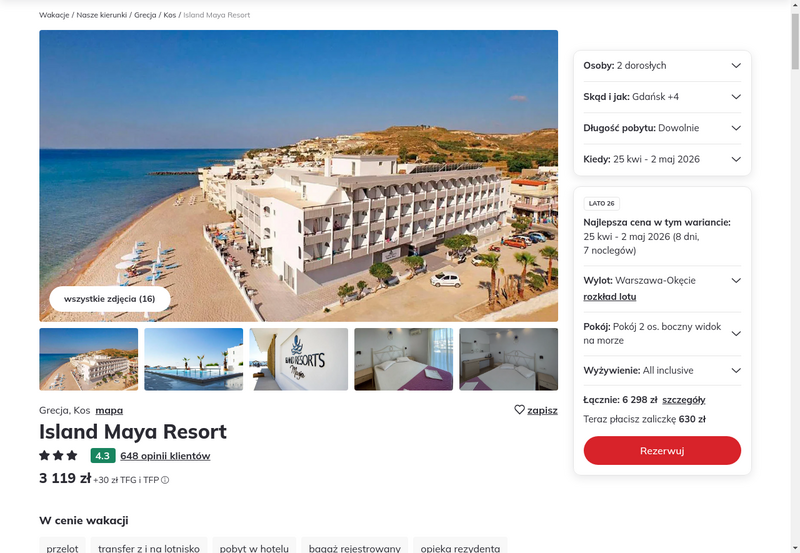Expand the Pokój room type selector
This screenshot has width=800, height=553.
[662, 334]
